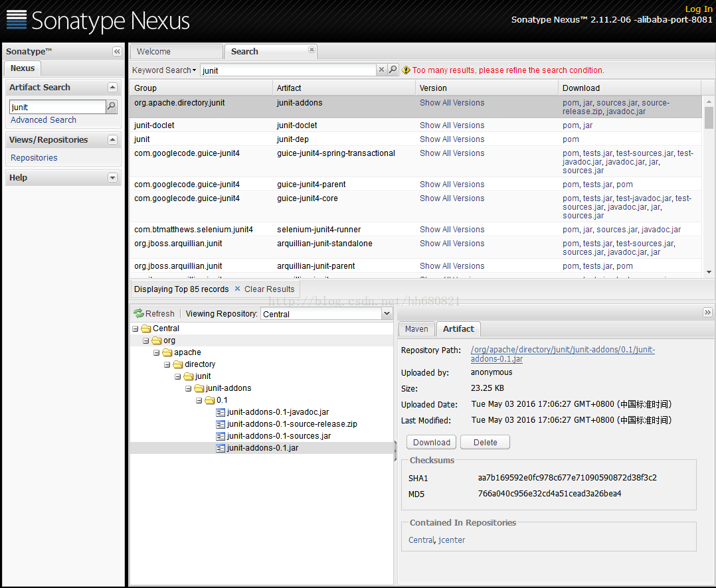The image size is (716, 588).
Task: Click the Delete button for the artifact
Action: coord(485,442)
